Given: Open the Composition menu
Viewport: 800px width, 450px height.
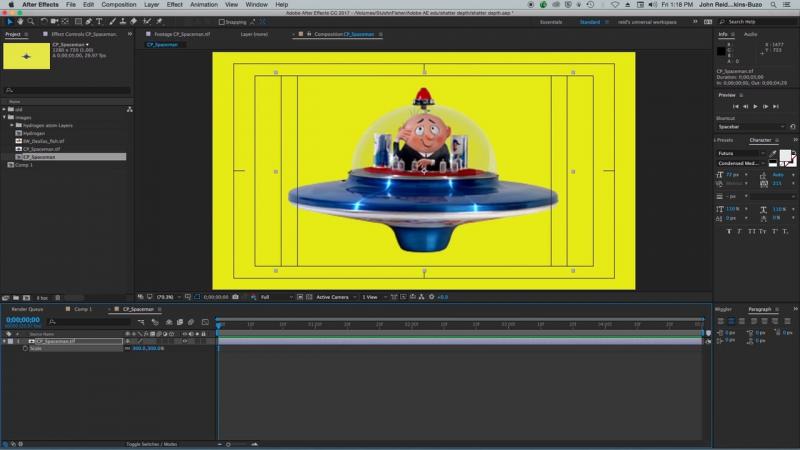Looking at the screenshot, I should tap(119, 5).
